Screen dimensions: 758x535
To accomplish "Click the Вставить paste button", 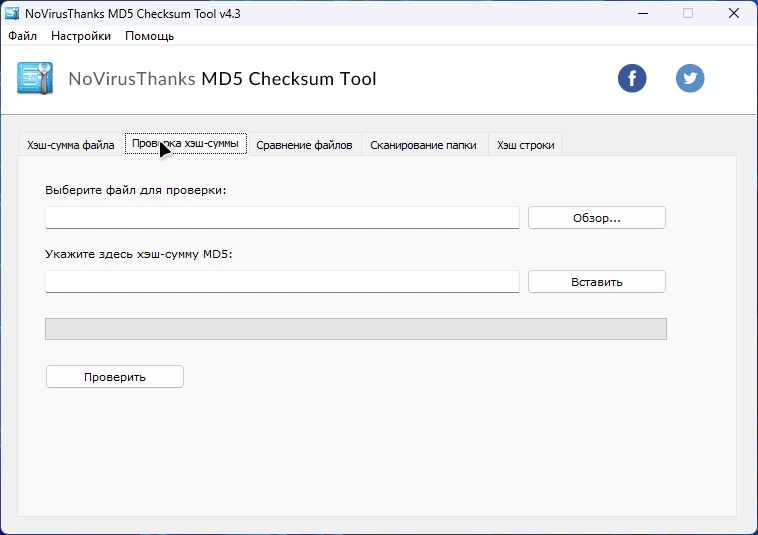I will [x=597, y=282].
